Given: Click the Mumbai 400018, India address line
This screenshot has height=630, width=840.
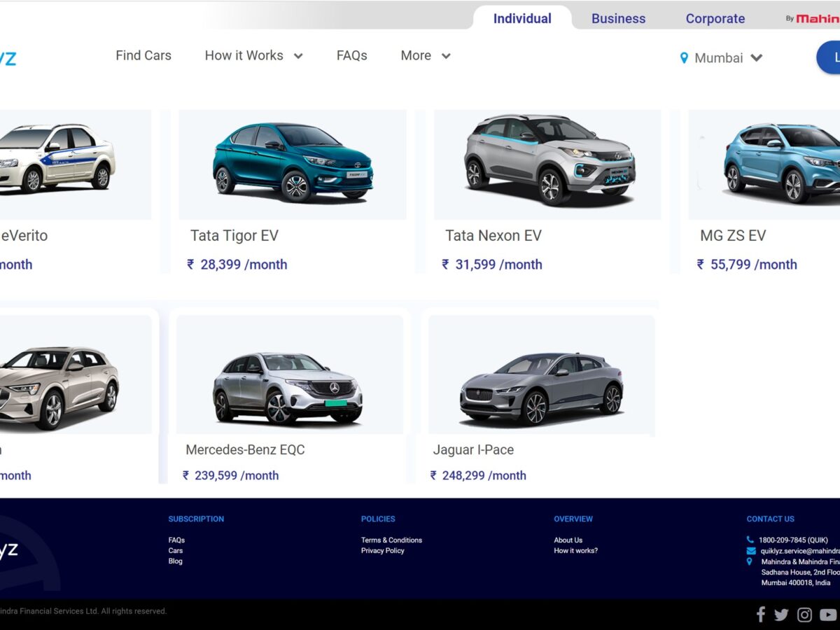Looking at the screenshot, I should tap(796, 583).
